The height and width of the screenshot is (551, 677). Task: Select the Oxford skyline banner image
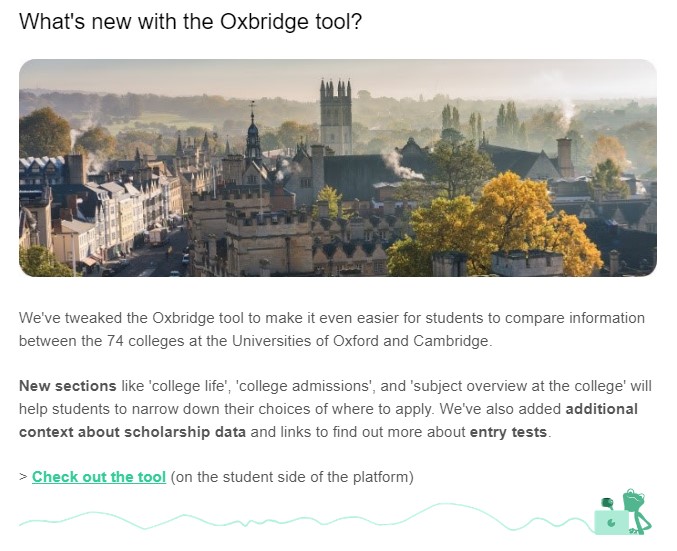click(338, 168)
